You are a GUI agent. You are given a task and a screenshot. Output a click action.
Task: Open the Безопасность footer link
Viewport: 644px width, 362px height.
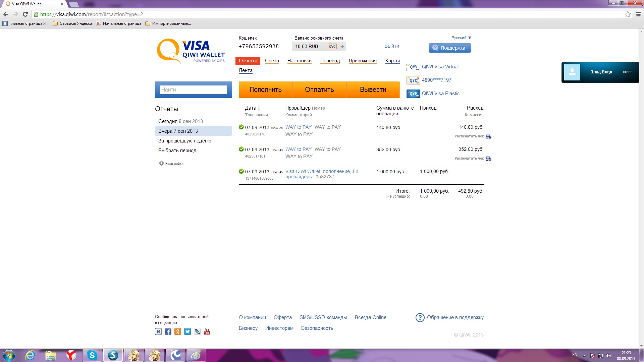click(x=317, y=328)
